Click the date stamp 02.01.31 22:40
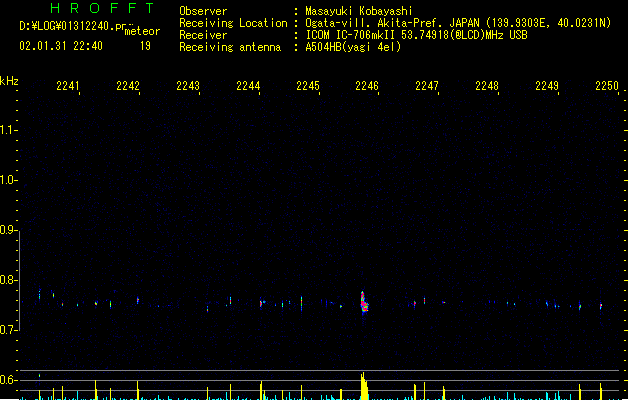This screenshot has width=629, height=400. point(61,46)
